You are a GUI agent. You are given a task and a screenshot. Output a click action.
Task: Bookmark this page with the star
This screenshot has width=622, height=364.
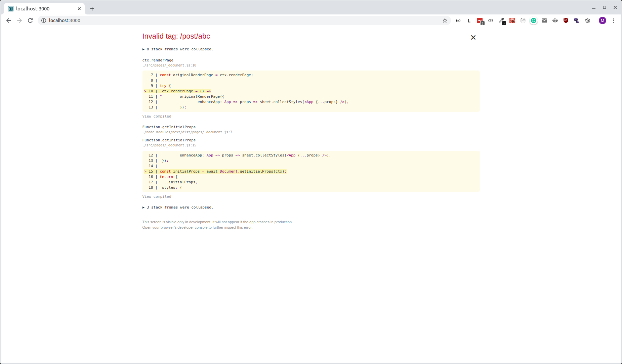445,20
